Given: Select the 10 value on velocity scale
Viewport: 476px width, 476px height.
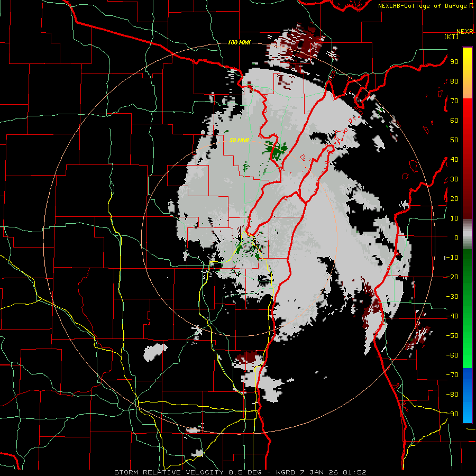Looking at the screenshot, I should [454, 218].
